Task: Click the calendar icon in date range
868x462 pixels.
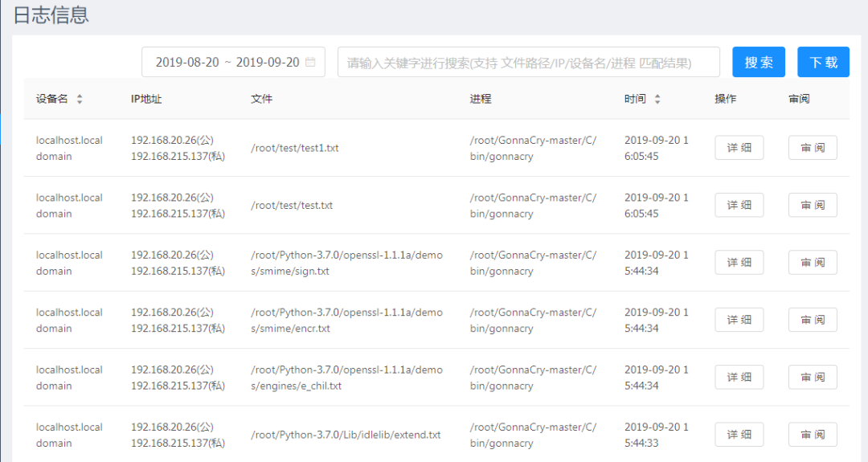Action: (x=310, y=62)
